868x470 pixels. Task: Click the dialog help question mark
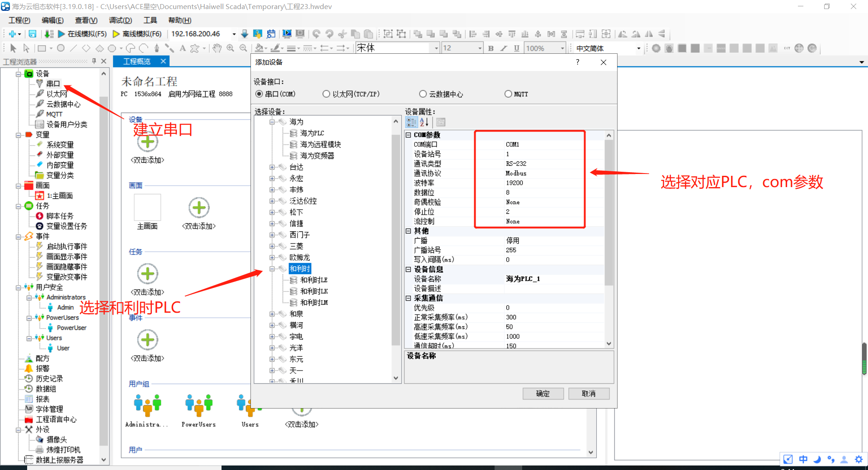[x=577, y=62]
